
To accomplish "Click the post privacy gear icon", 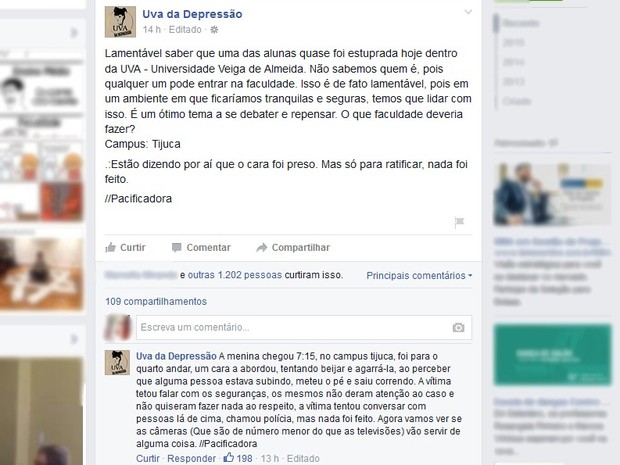I will pos(214,30).
